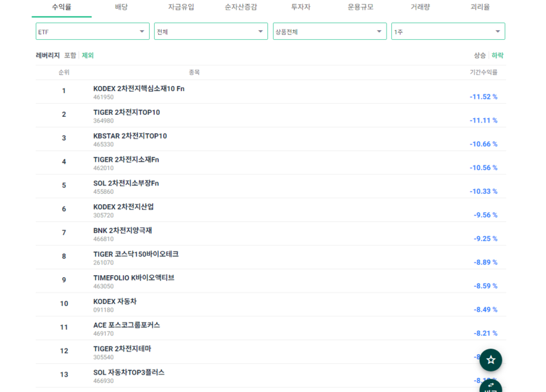The width and height of the screenshot is (546, 392).
Task: Click the 기간수익률 column header
Action: (484, 72)
